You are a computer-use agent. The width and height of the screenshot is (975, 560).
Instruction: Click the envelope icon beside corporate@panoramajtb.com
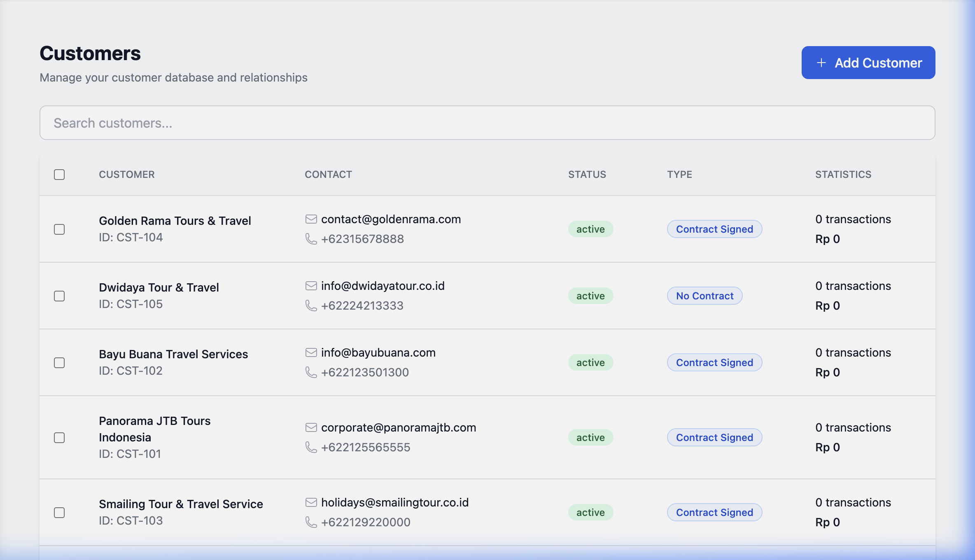pos(311,427)
